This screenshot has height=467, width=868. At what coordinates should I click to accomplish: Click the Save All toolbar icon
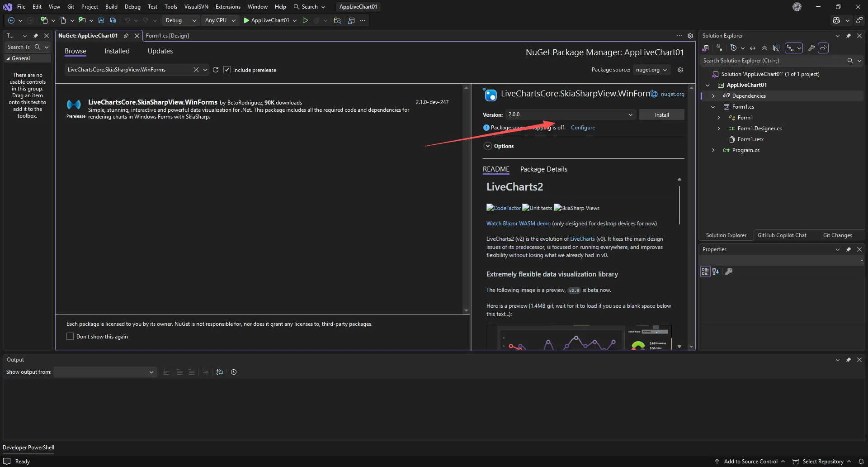point(113,20)
